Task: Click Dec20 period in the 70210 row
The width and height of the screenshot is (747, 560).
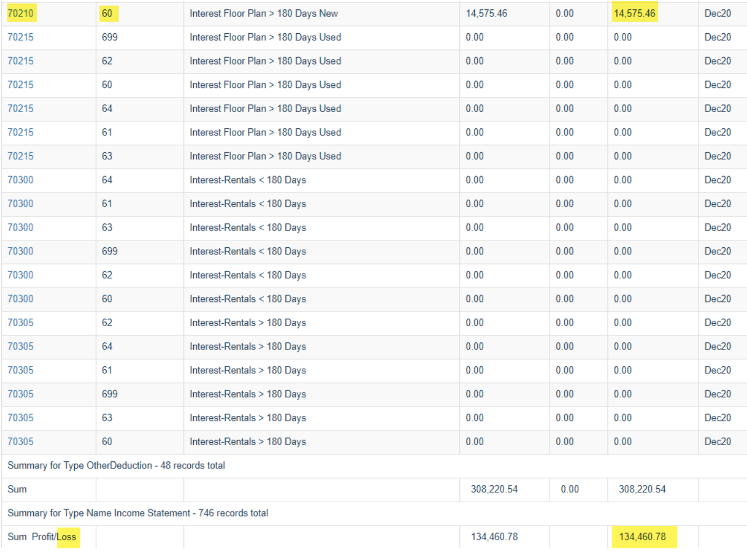Action: point(718,13)
